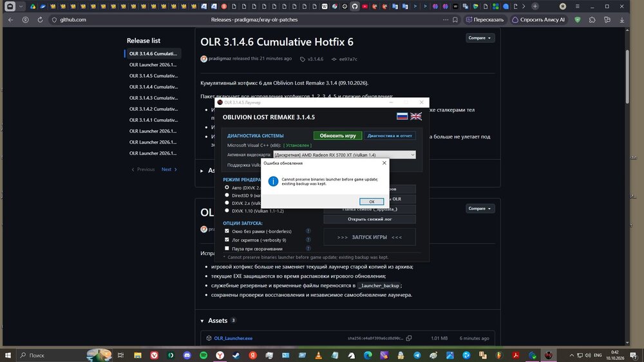Click the green Обновить игру button

[x=337, y=136]
